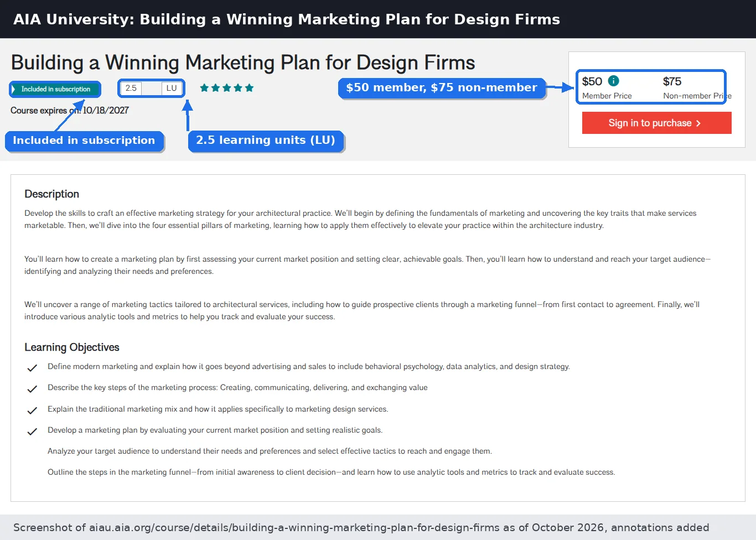Viewport: 756px width, 540px height.
Task: Click the teal "Included in subscription" badge
Action: pyautogui.click(x=55, y=89)
